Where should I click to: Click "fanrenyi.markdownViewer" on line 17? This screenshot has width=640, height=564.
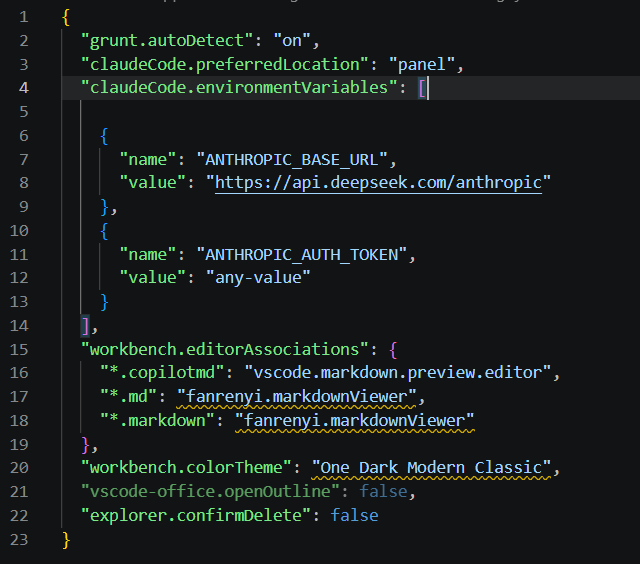pos(297,397)
